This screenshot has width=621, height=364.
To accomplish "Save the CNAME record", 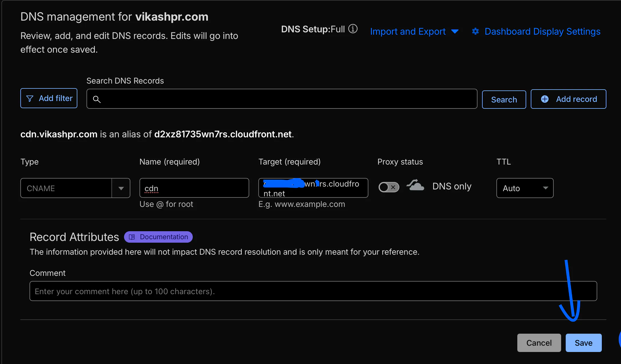I will tap(583, 343).
